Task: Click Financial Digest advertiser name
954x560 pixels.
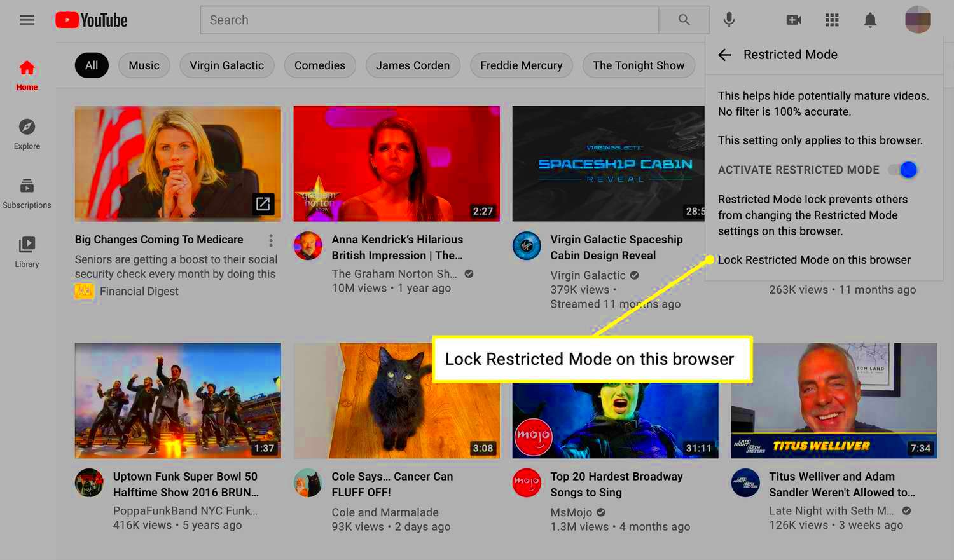Action: 139,291
